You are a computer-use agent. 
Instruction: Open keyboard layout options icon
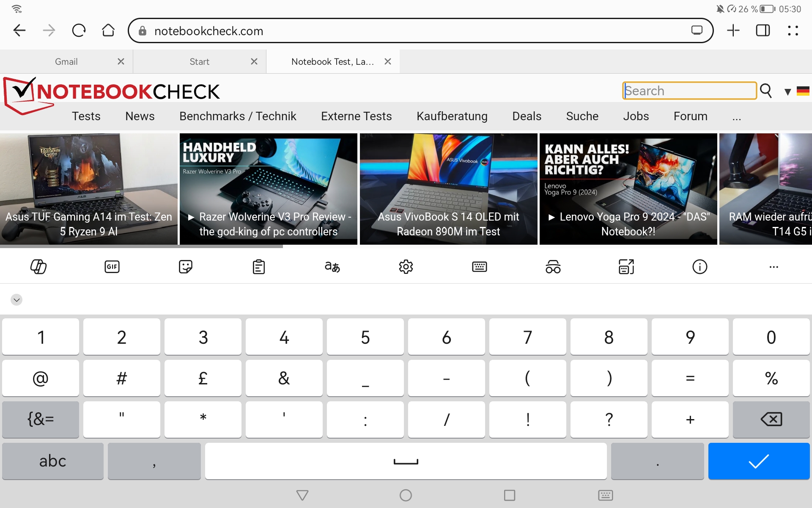coord(479,267)
